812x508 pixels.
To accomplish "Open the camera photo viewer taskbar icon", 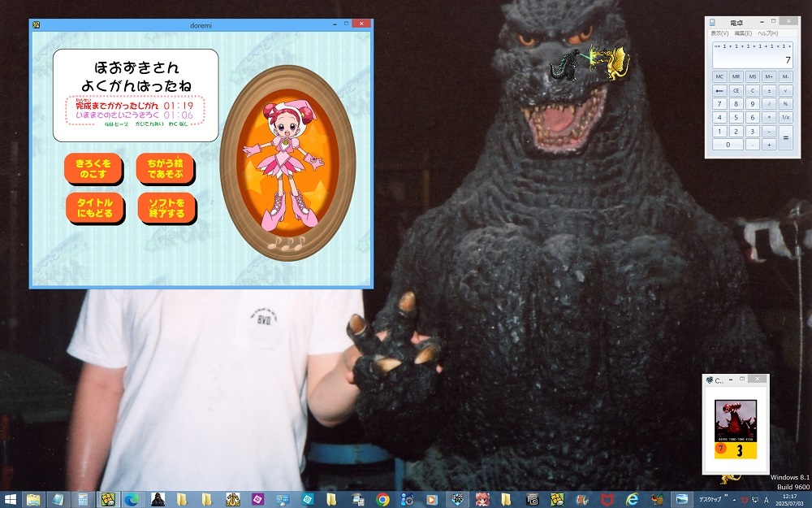I will tap(532, 500).
